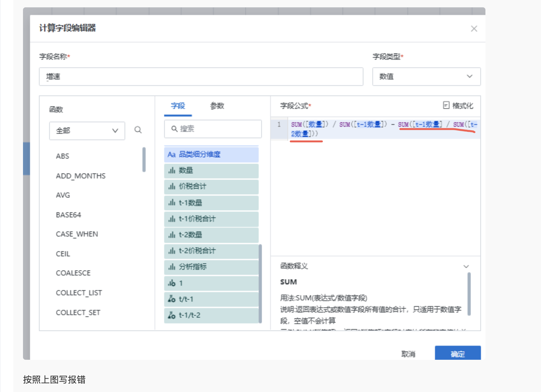The height and width of the screenshot is (392, 541).
Task: Click the 取消 cancel button
Action: pos(409,353)
